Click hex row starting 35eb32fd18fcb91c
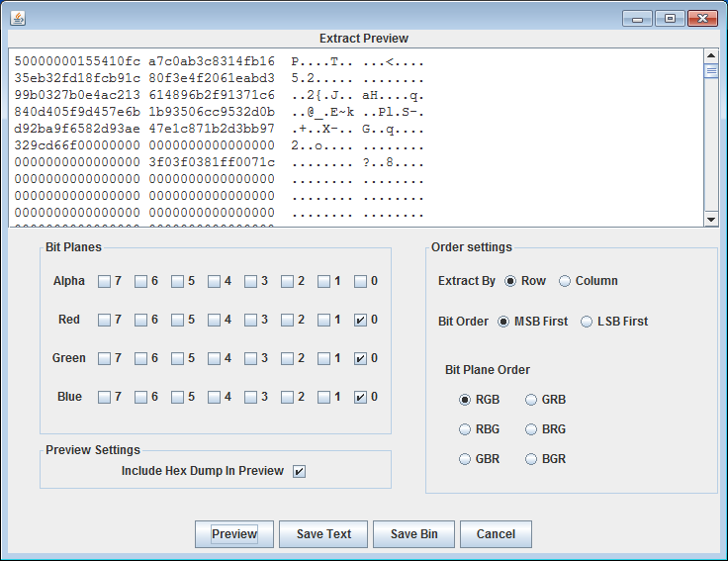Viewport: 728px width, 561px height. (219, 78)
